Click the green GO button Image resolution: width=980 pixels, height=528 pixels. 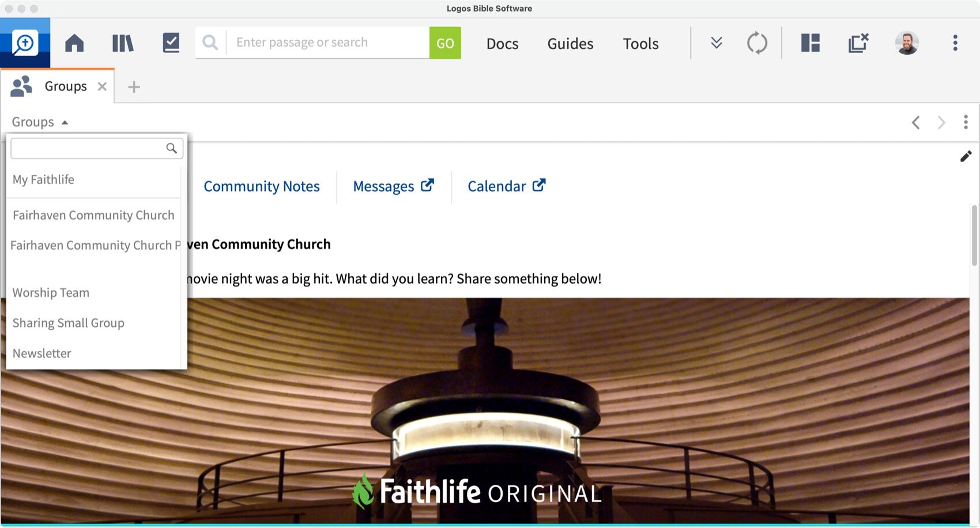point(445,43)
